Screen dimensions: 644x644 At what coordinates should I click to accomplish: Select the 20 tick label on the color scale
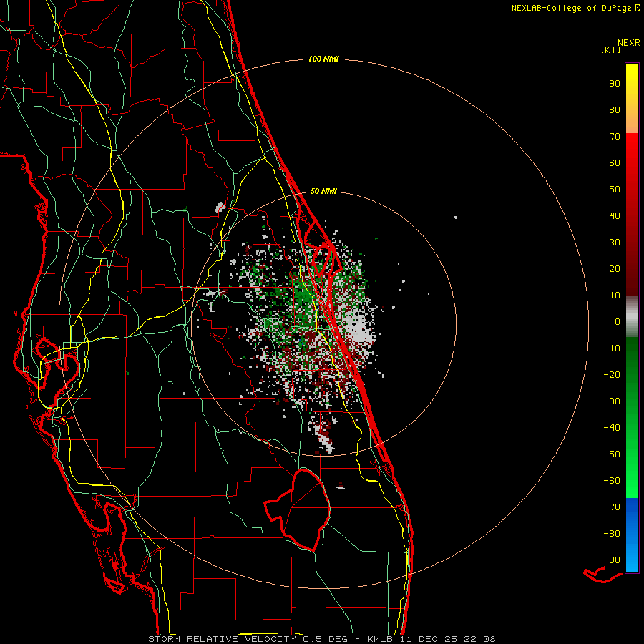(x=615, y=269)
